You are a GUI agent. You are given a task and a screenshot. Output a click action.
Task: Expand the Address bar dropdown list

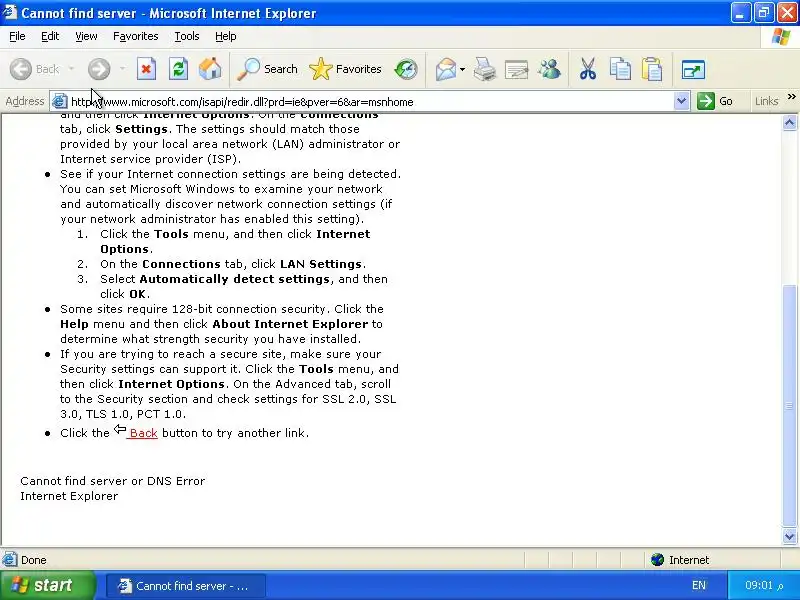click(x=681, y=101)
